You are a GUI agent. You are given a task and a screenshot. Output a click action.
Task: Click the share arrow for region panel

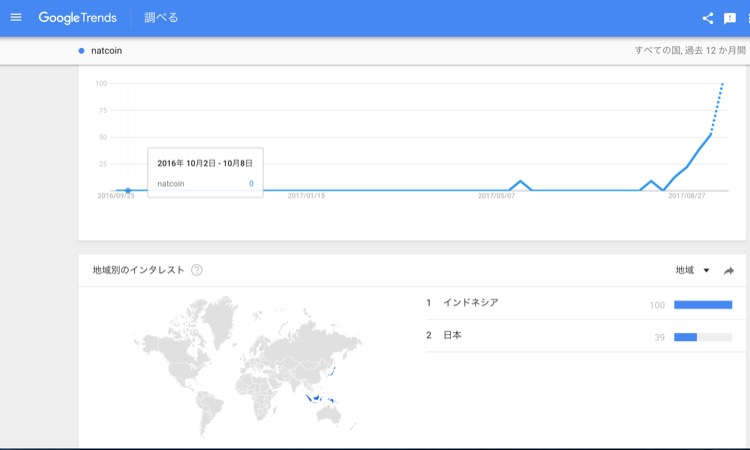(729, 271)
